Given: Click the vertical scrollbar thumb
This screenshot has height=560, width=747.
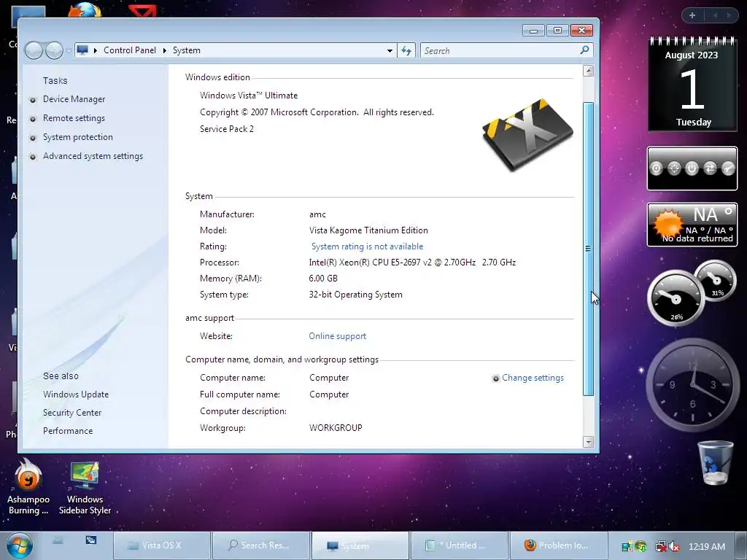Looking at the screenshot, I should point(589,249).
